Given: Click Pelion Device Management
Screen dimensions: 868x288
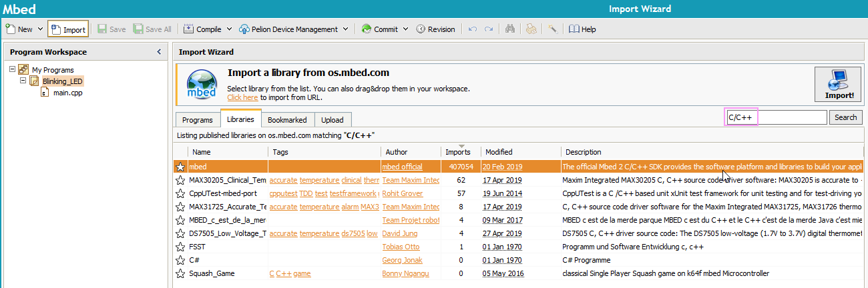Looking at the screenshot, I should tap(288, 29).
